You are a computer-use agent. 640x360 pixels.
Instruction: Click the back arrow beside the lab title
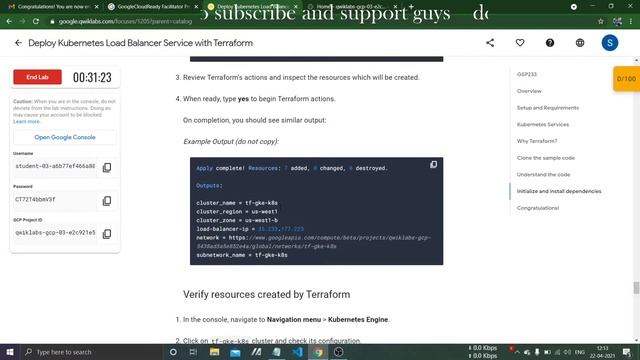coord(18,43)
